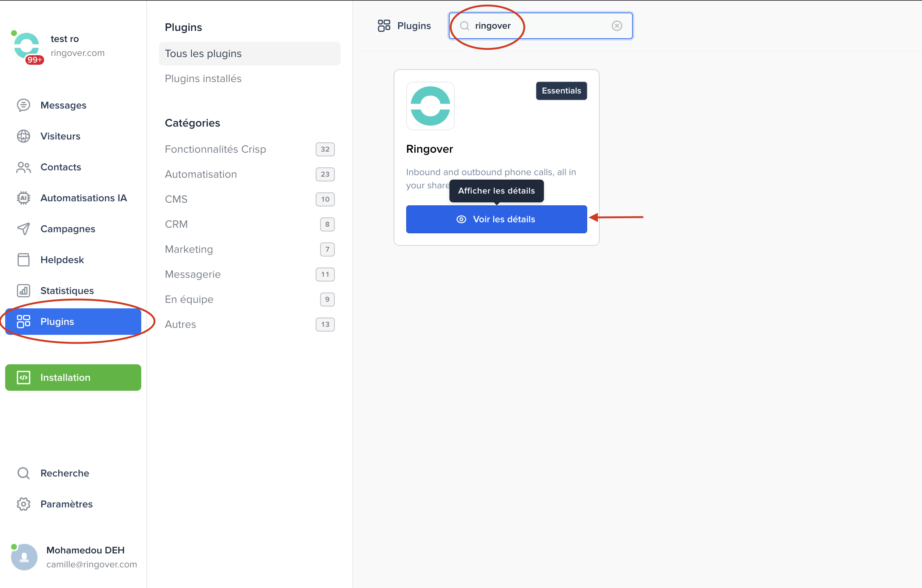This screenshot has width=922, height=588.
Task: Click the Ringover plugin logo
Action: pyautogui.click(x=430, y=106)
